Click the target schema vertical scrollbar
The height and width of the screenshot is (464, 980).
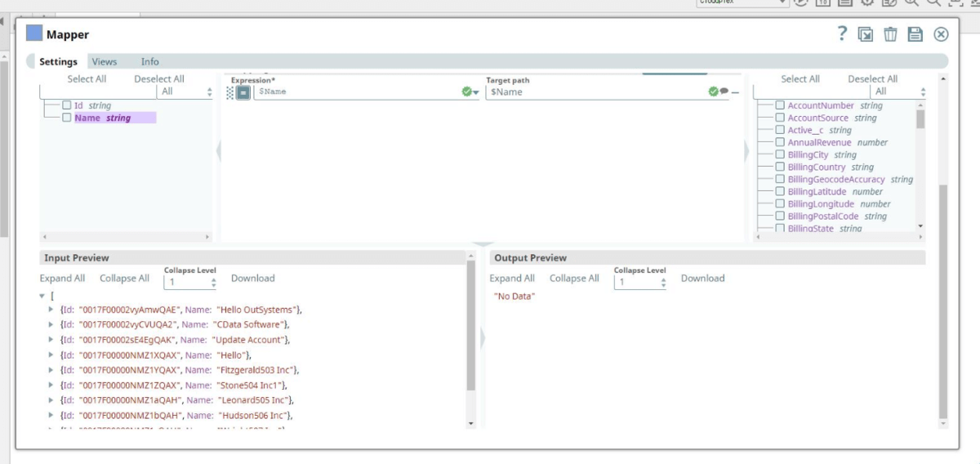(921, 120)
